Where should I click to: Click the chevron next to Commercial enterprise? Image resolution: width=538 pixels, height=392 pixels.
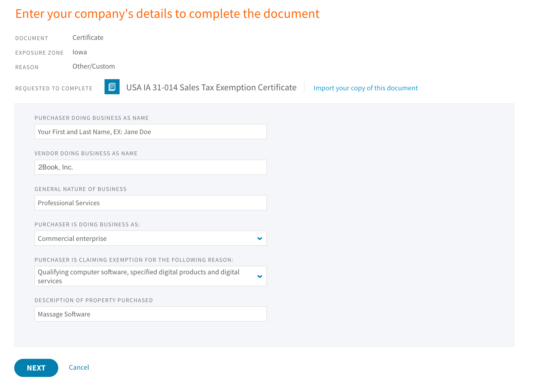260,238
